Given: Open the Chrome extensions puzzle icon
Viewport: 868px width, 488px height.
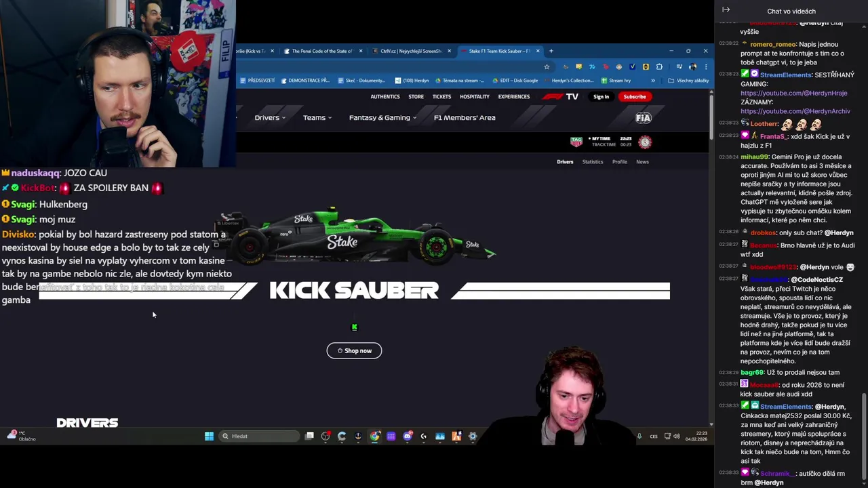Looking at the screenshot, I should 659,66.
